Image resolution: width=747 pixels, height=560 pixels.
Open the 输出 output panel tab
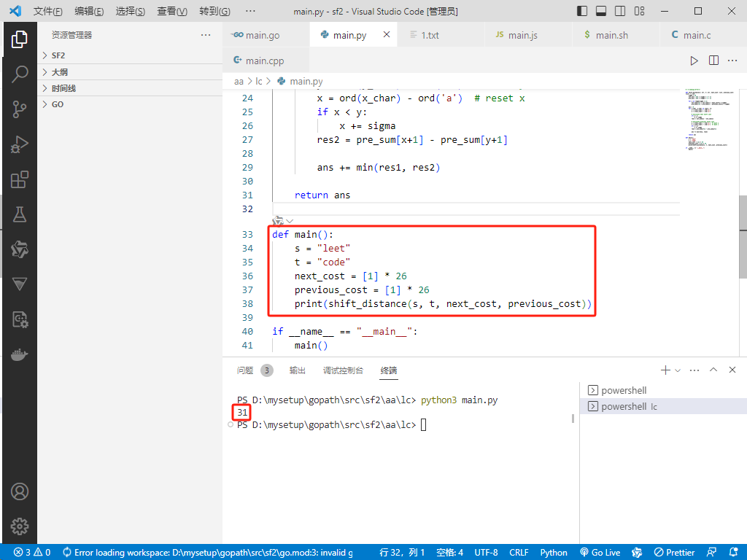click(x=298, y=370)
